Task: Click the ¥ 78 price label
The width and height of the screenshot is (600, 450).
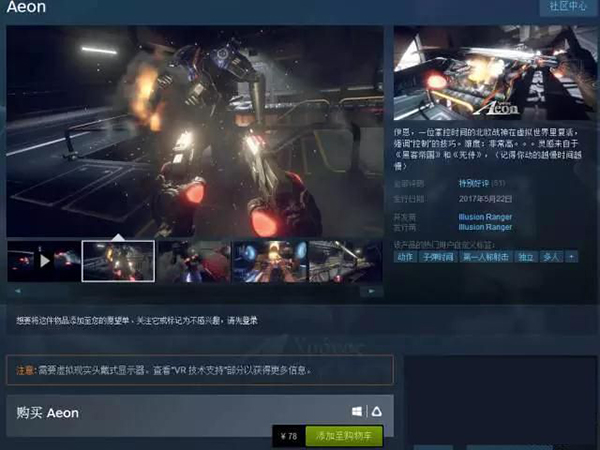Action: click(289, 436)
